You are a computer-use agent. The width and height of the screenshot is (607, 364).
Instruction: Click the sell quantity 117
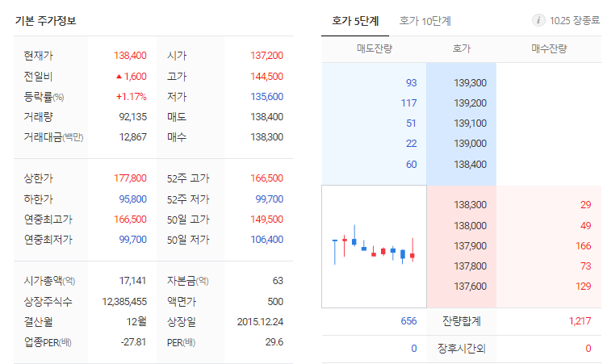(x=408, y=103)
